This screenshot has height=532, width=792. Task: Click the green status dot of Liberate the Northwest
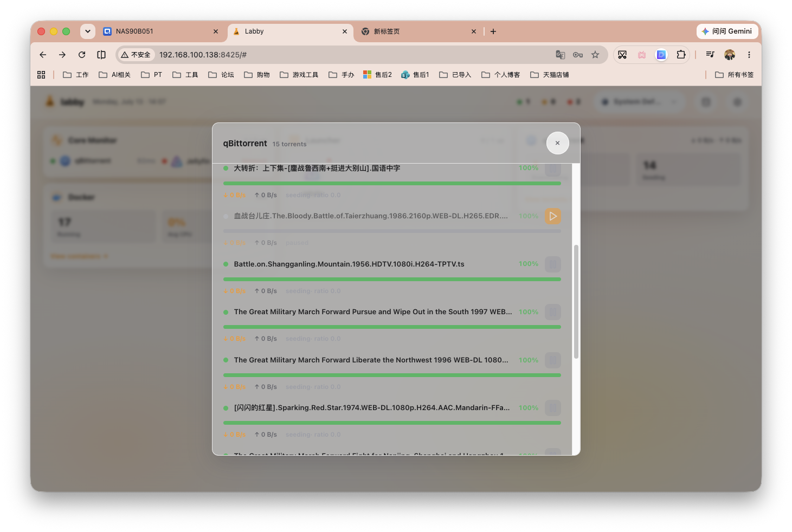226,360
